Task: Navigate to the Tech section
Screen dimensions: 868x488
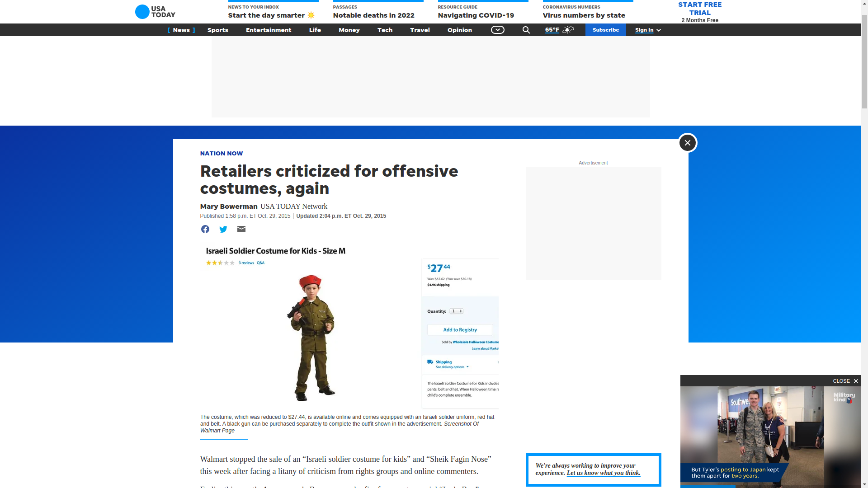Action: 385,30
